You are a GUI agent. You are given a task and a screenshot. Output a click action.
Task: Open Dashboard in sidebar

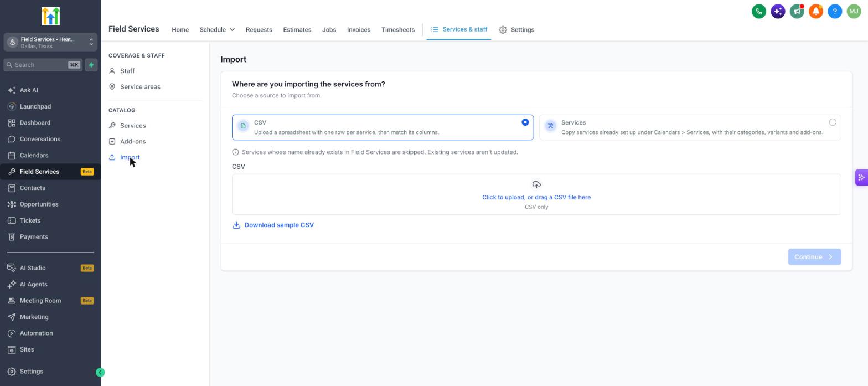pyautogui.click(x=50, y=123)
